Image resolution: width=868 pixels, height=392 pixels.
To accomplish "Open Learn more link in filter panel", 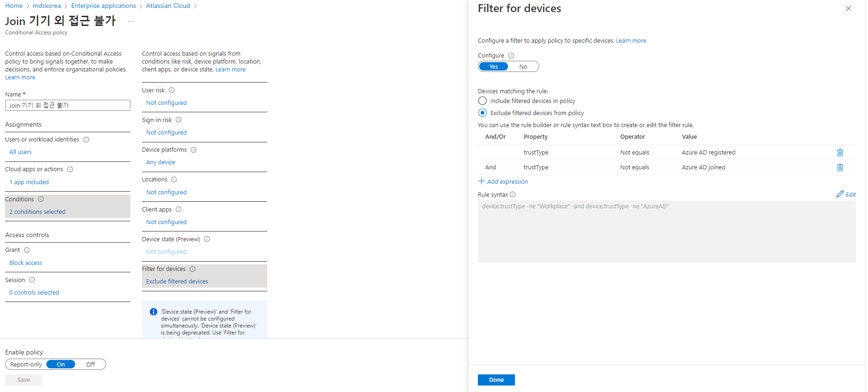I will point(631,41).
